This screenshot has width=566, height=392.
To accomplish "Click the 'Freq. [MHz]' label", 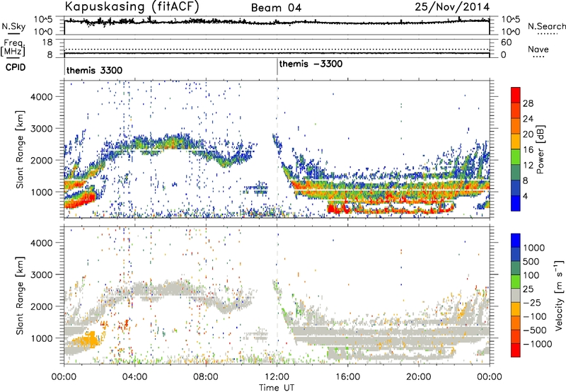I will pyautogui.click(x=13, y=47).
